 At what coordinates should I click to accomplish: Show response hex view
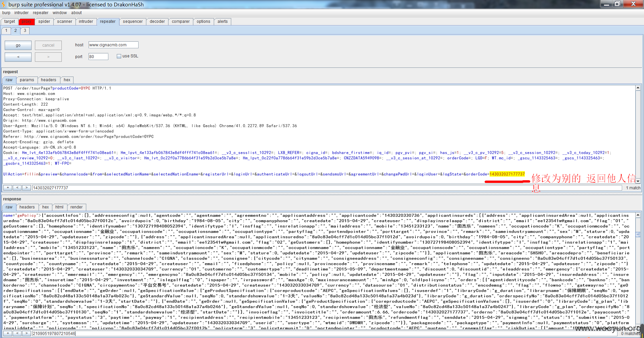[46, 207]
